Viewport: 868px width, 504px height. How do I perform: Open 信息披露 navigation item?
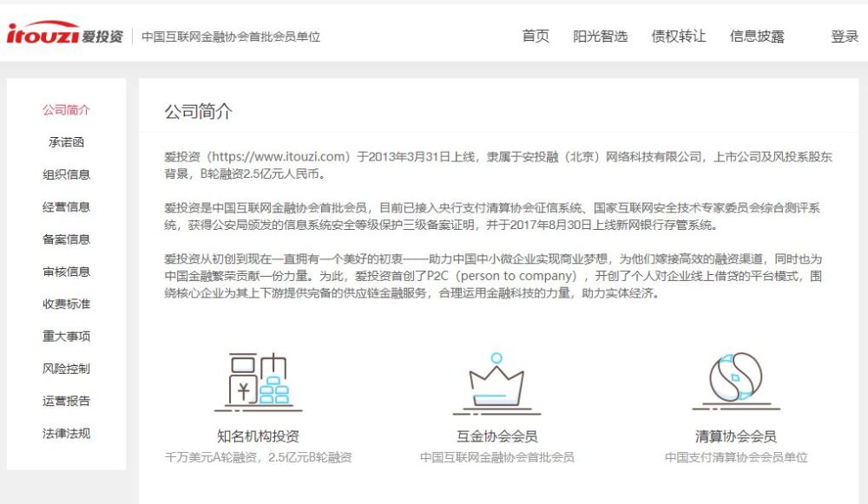[757, 36]
